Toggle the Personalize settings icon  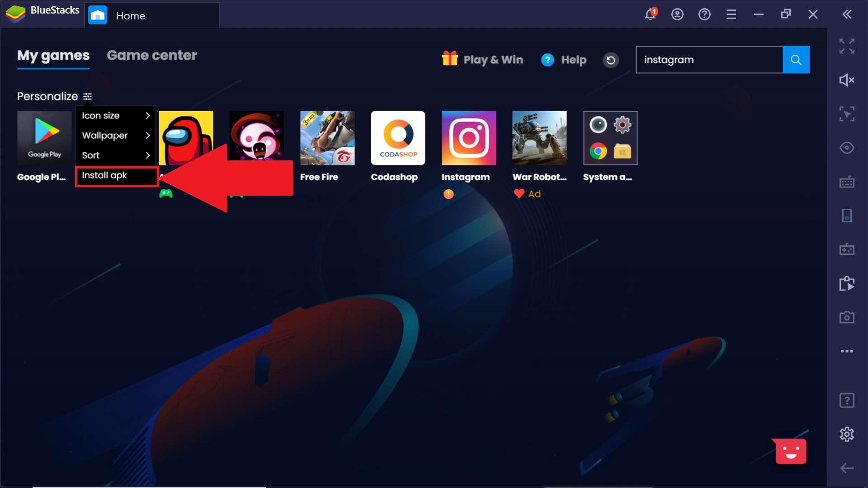click(88, 96)
